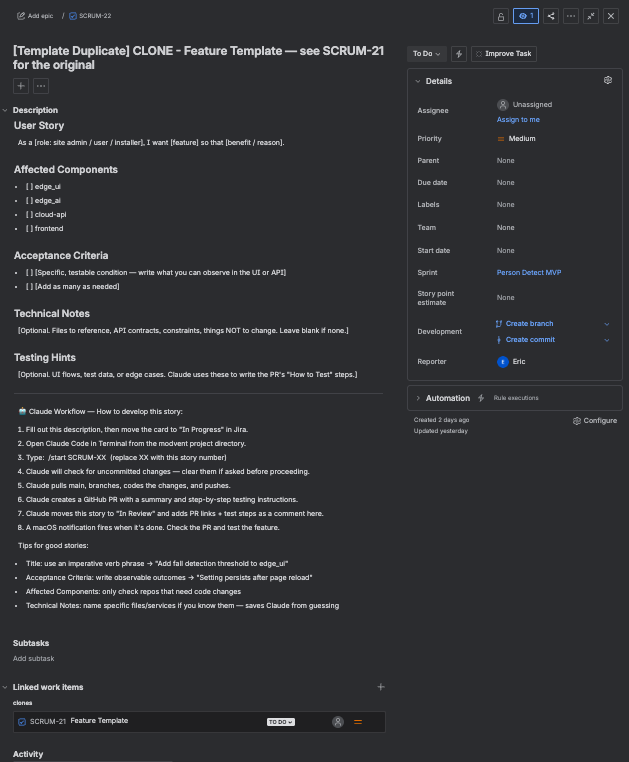Open the Details panel settings gear
The height and width of the screenshot is (762, 629).
coord(607,80)
